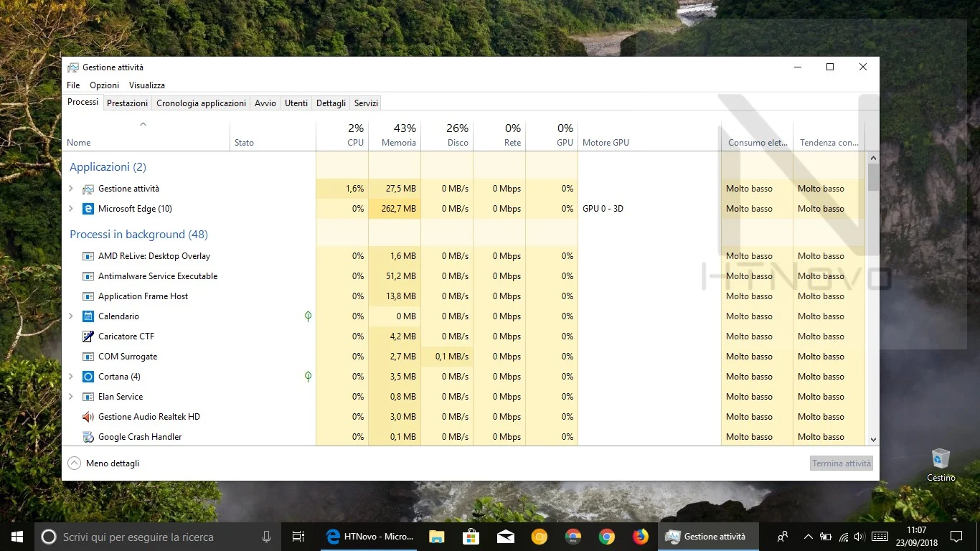The image size is (980, 551).
Task: Sort by the Motore GPU column header
Action: (x=649, y=135)
